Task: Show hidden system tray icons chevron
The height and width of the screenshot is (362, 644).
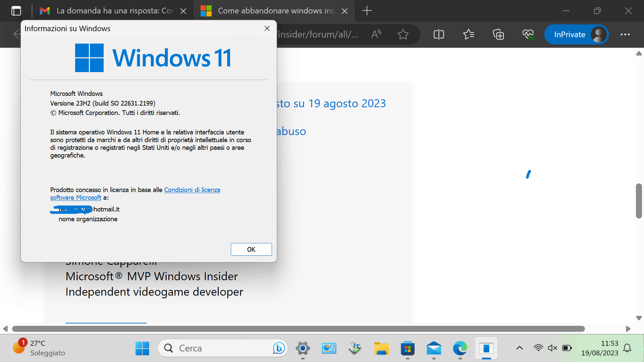Action: [x=519, y=348]
